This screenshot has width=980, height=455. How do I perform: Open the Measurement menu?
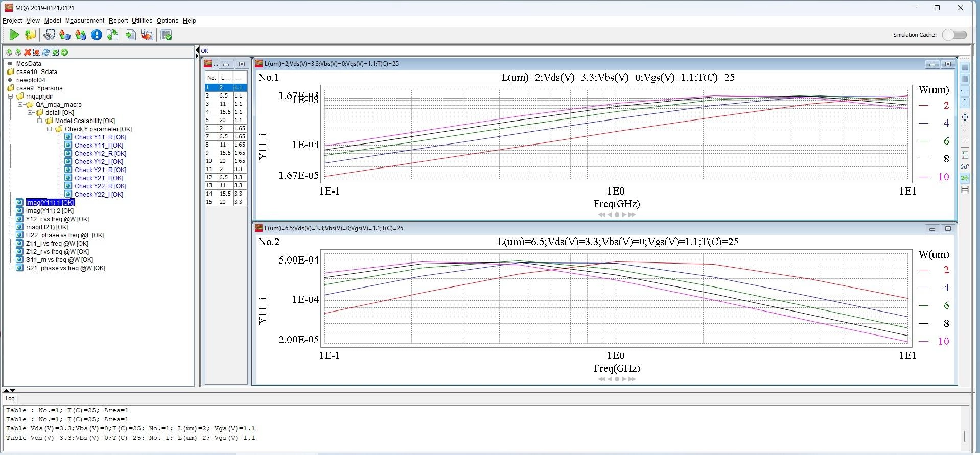click(85, 21)
